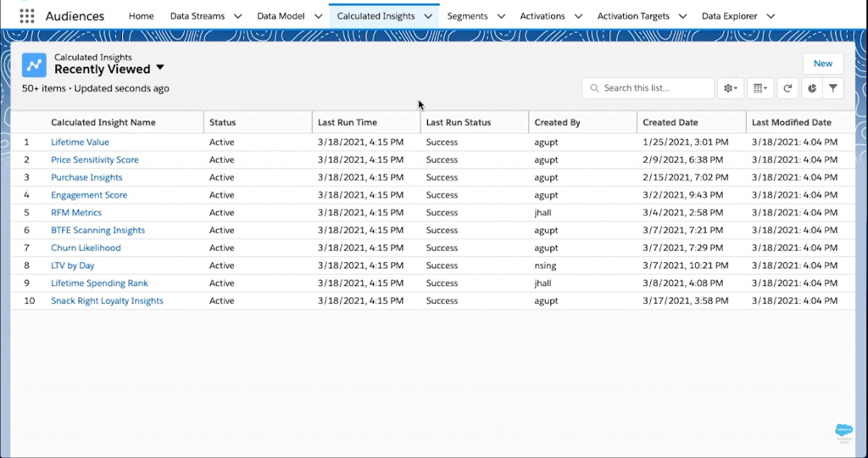This screenshot has width=868, height=458.
Task: Click 'jhall' in the RFM Metrics row
Action: coord(543,213)
